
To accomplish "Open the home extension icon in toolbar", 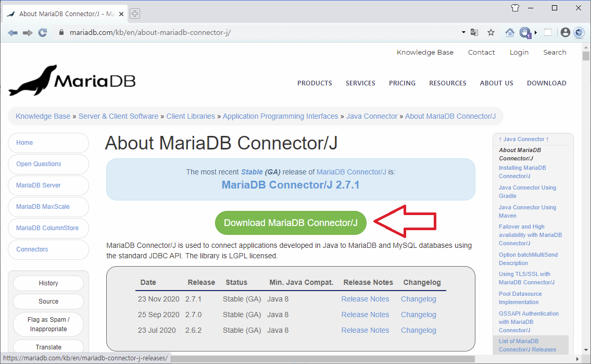I will coord(510,32).
